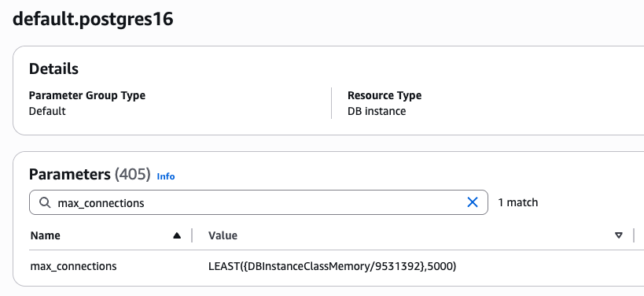Click the Value column header
Screen dimensions: 644x296
coord(223,235)
